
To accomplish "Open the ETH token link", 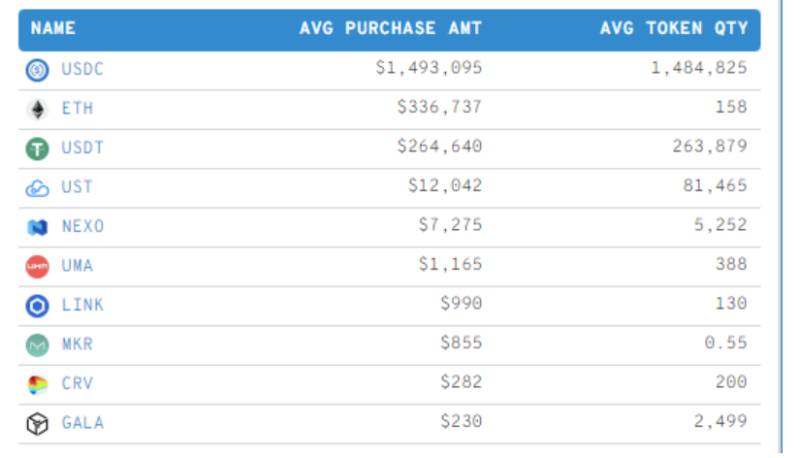I will tap(77, 108).
